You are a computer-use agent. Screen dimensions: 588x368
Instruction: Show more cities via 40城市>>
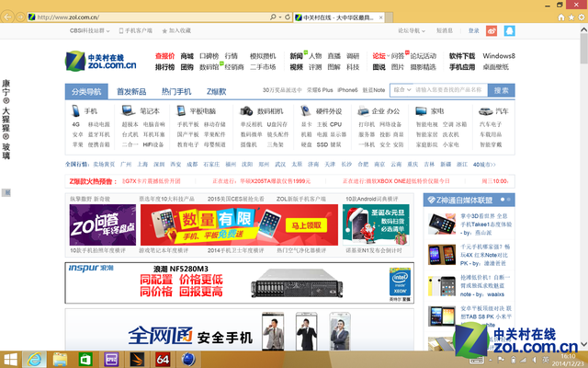484,165
